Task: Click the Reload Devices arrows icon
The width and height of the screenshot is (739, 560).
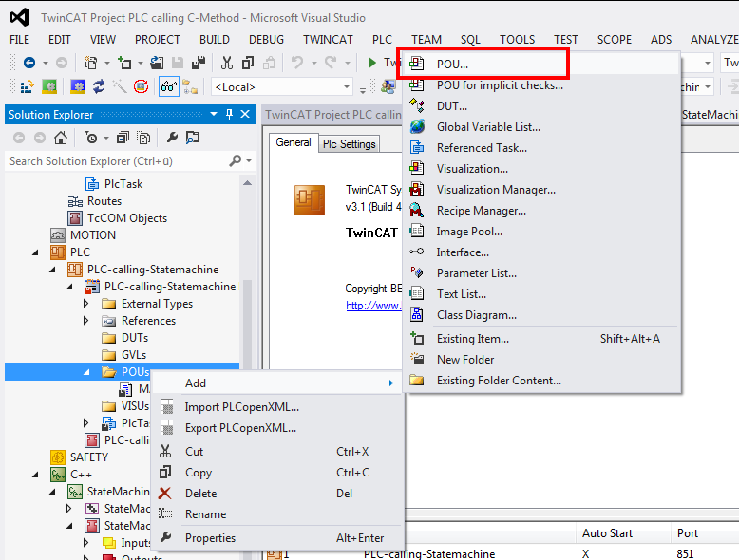Action: pos(99,86)
